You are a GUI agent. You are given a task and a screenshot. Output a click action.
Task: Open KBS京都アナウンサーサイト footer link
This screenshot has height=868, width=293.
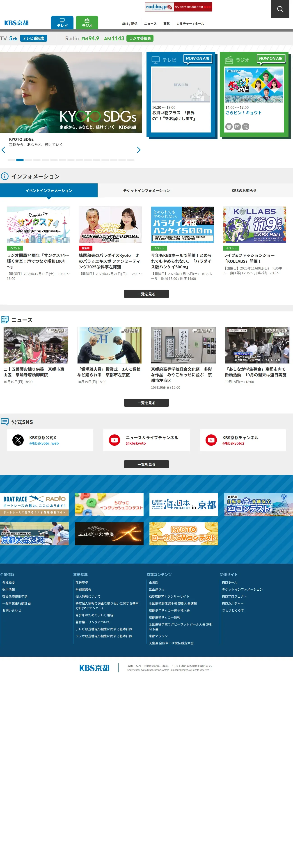click(169, 596)
